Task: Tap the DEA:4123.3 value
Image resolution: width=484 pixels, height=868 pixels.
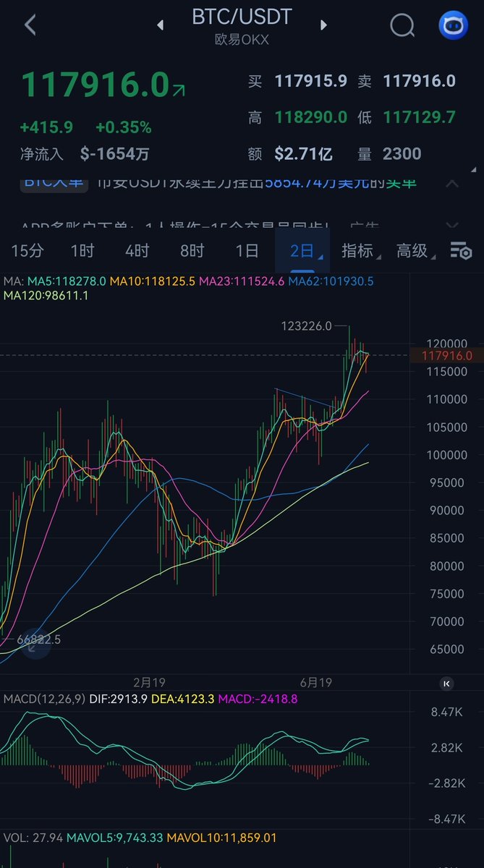Action: pyautogui.click(x=182, y=699)
